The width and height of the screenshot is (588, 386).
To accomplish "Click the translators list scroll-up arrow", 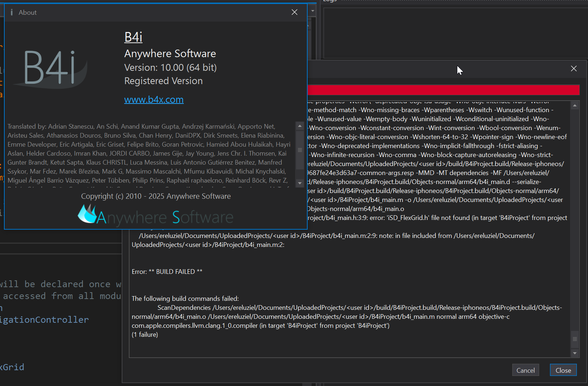I will [x=300, y=126].
